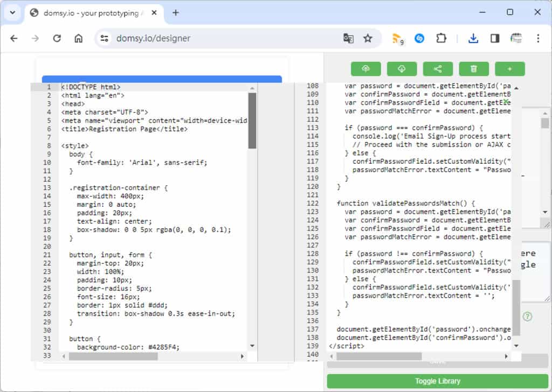Image resolution: width=552 pixels, height=392 pixels.
Task: Open the Chrome three-dot menu
Action: [x=538, y=38]
